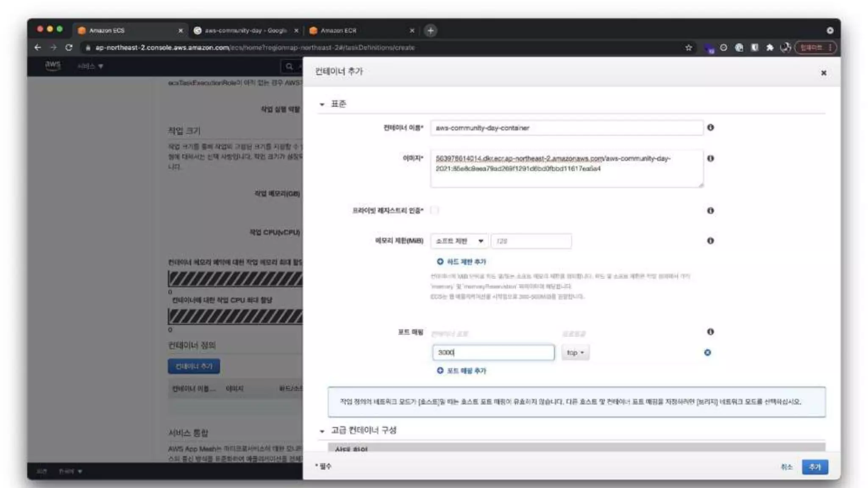Toggle private registry authentication checkbox
The image size is (868, 488).
[x=434, y=210]
